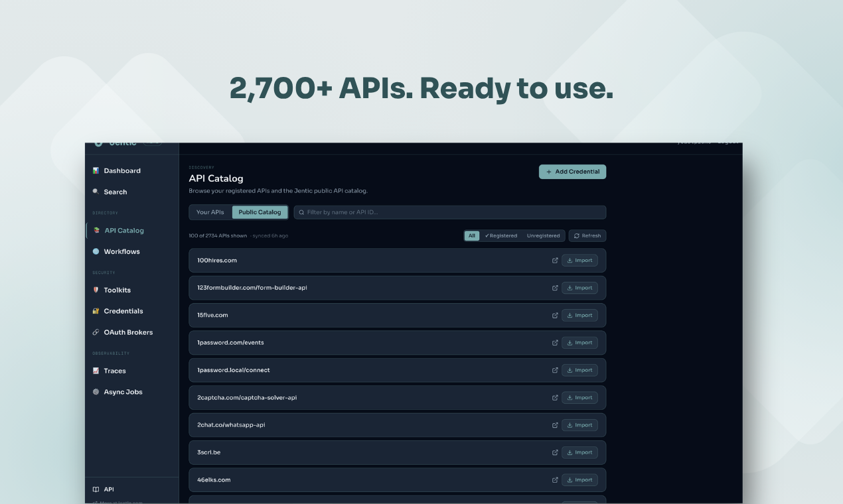
Task: Open Async Jobs gear icon
Action: point(96,392)
